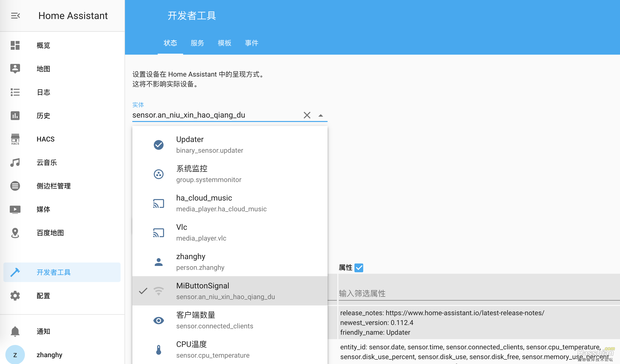Choose person.zhanghy option
Screen dimensions: 620x364
(x=230, y=262)
